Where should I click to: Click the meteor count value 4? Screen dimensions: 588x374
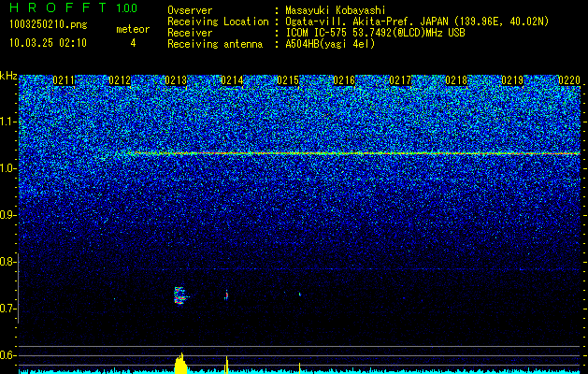[133, 43]
